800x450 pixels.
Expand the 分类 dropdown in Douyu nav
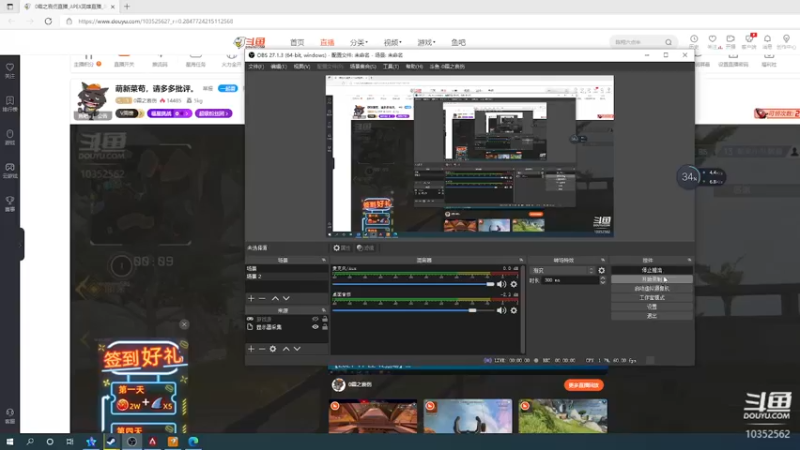click(359, 42)
